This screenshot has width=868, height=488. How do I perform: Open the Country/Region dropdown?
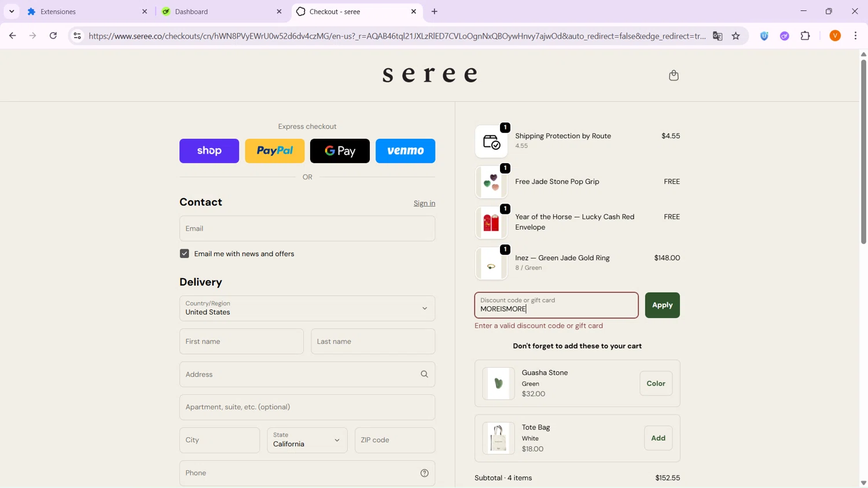[307, 308]
